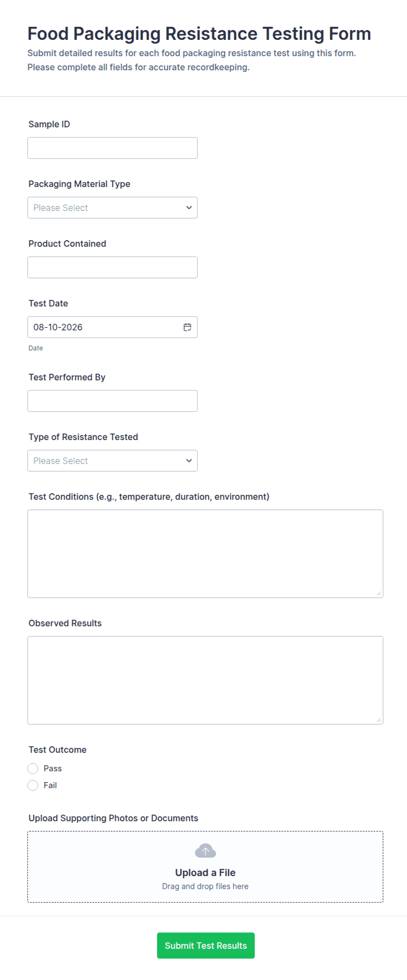Click the Test Date input showing 08-10-2026
This screenshot has height=980, width=407.
pos(112,327)
